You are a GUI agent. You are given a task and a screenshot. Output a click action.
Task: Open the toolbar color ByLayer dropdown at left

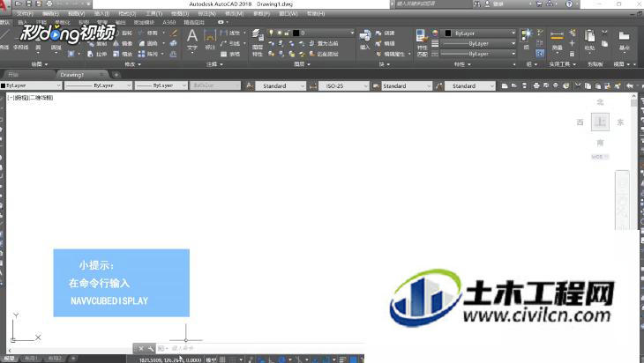click(31, 85)
